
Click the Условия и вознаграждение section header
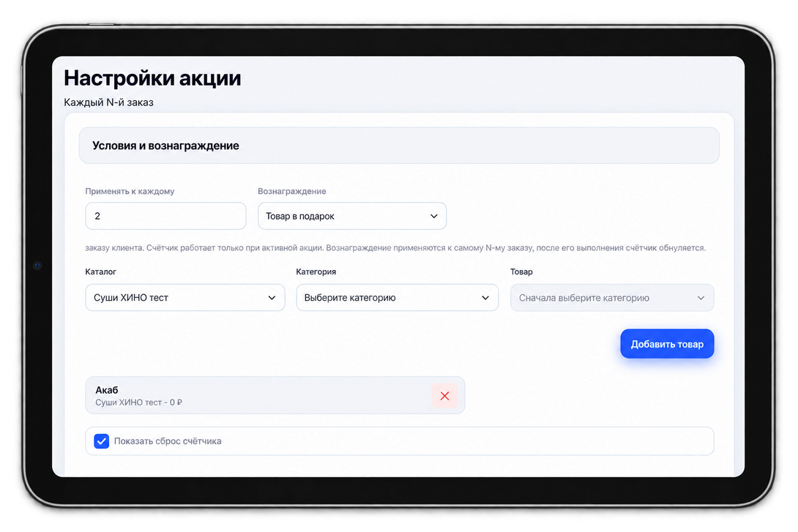[x=399, y=146]
